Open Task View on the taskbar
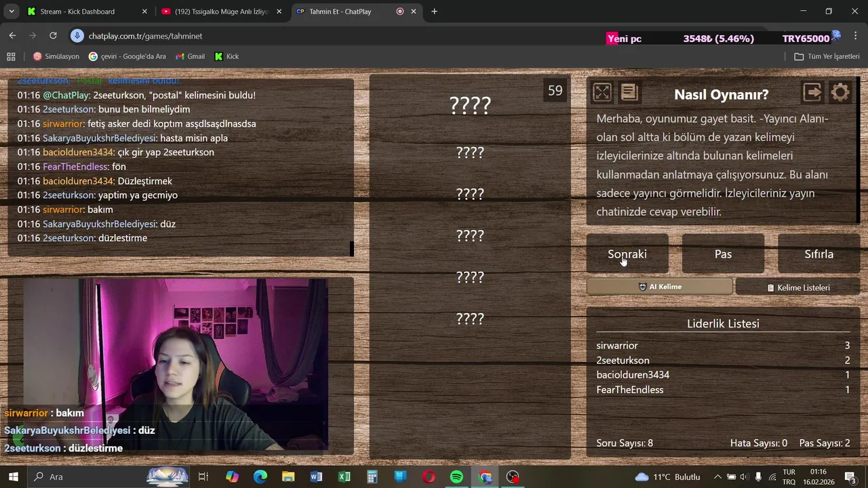The image size is (868, 488). tap(203, 476)
